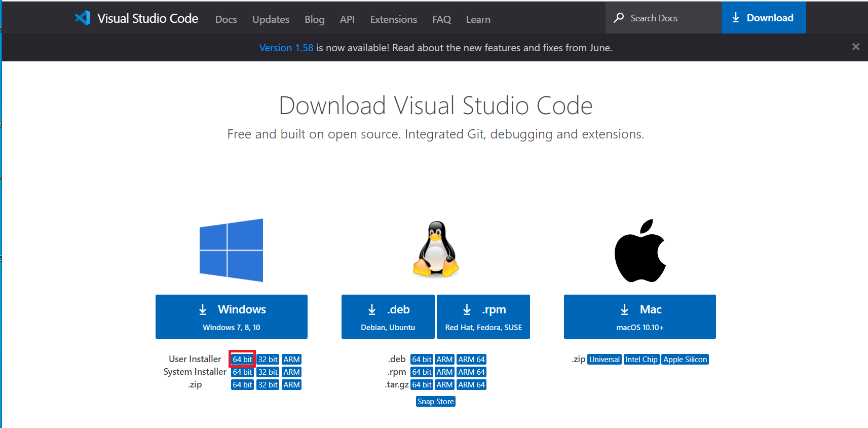
Task: Select Windows User Installer 64 bit
Action: point(242,359)
